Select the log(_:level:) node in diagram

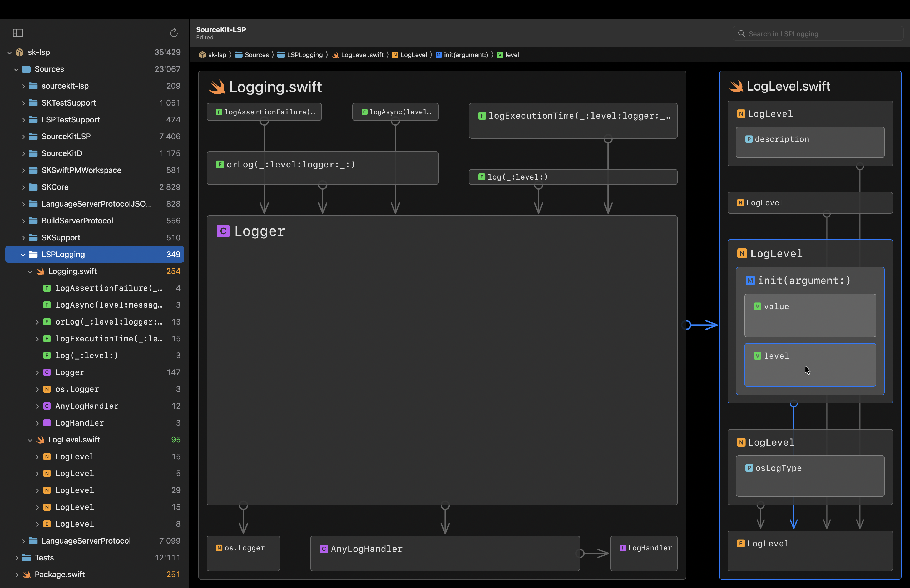[x=573, y=177]
